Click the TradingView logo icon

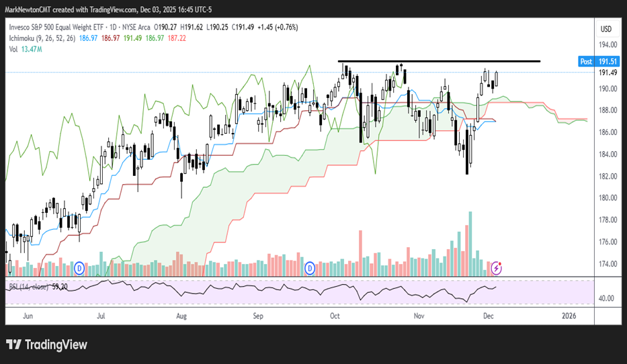(x=14, y=345)
